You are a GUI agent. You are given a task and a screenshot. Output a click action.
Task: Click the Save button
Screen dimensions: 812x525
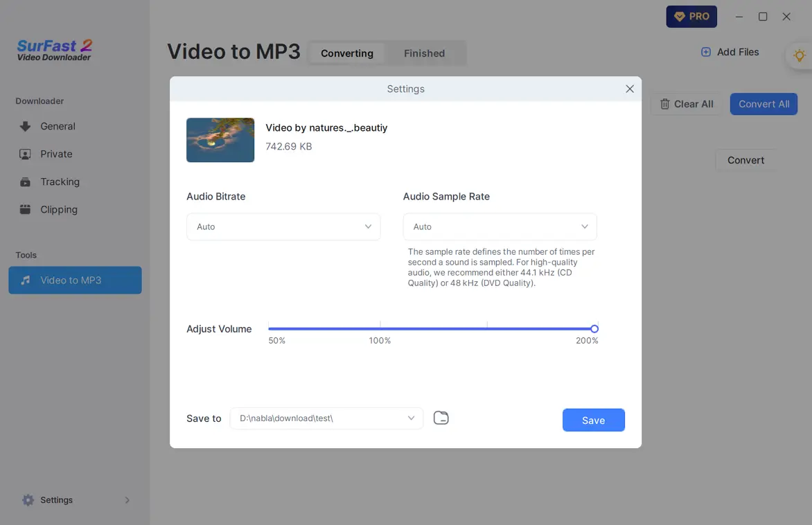click(594, 420)
